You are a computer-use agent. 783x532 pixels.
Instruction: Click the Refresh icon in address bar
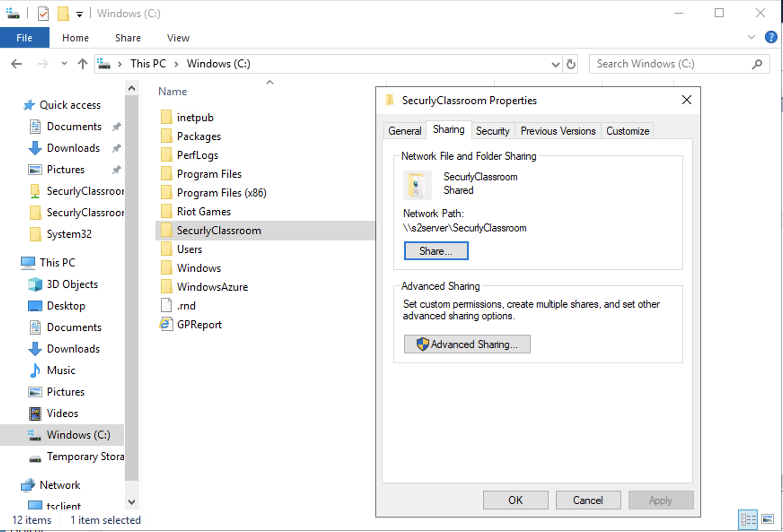click(x=571, y=64)
